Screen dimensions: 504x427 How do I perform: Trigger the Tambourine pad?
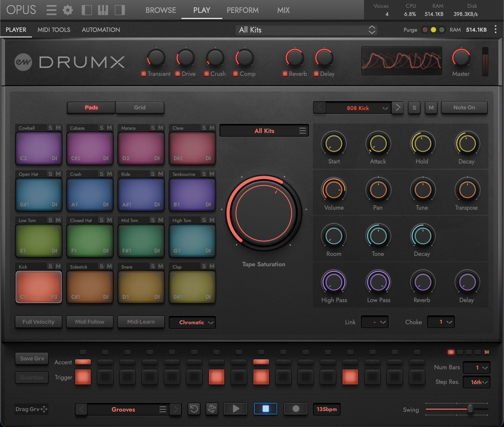point(192,193)
